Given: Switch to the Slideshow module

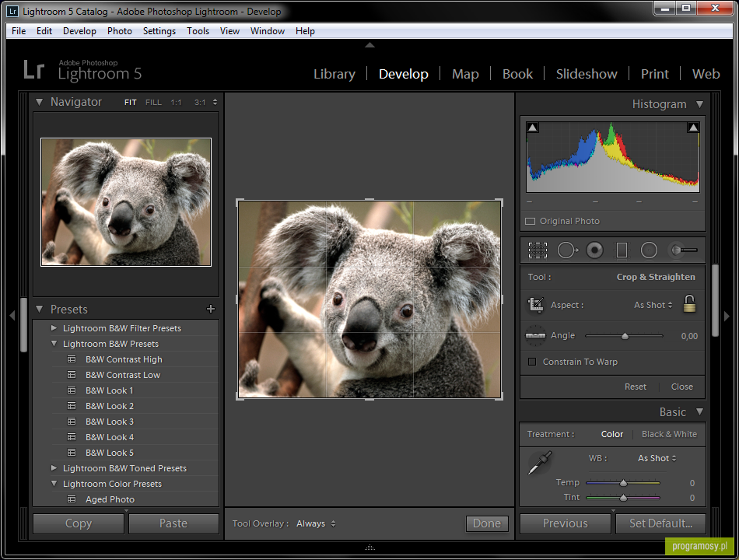Looking at the screenshot, I should pos(587,74).
